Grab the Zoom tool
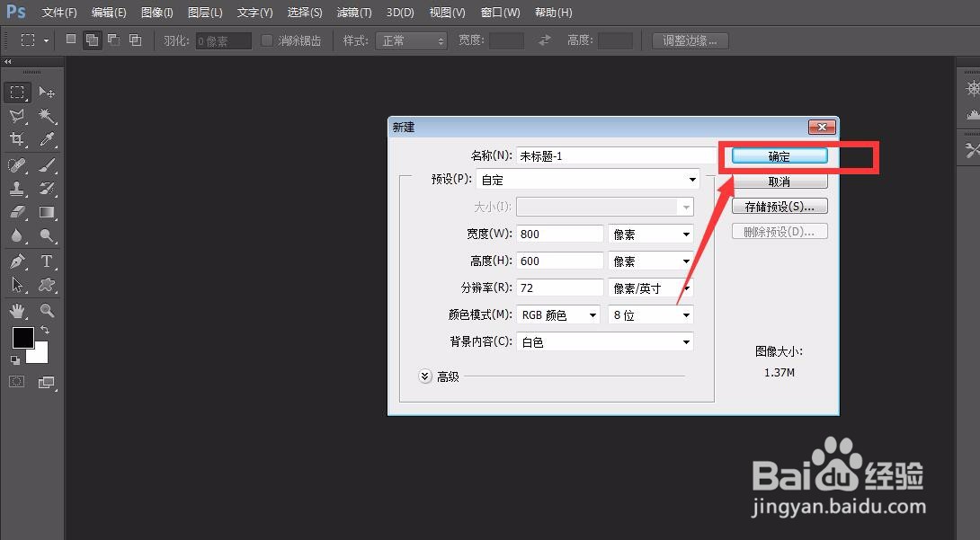 tap(47, 311)
